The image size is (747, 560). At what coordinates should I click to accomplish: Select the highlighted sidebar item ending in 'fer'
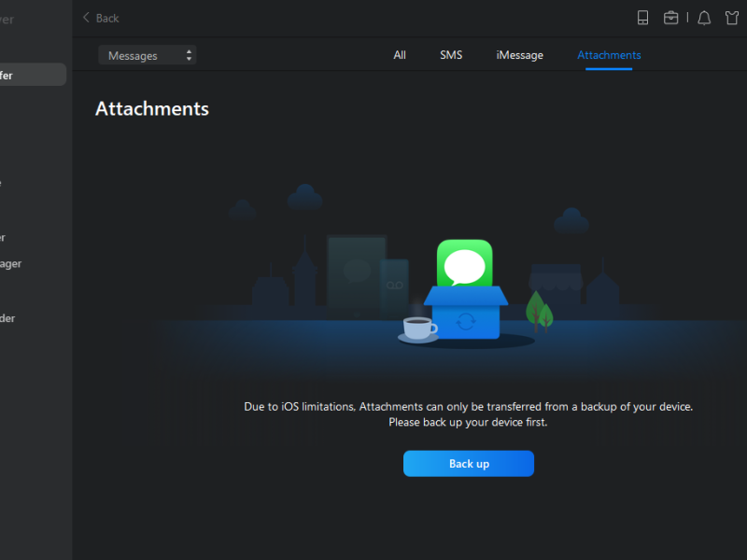(33, 75)
